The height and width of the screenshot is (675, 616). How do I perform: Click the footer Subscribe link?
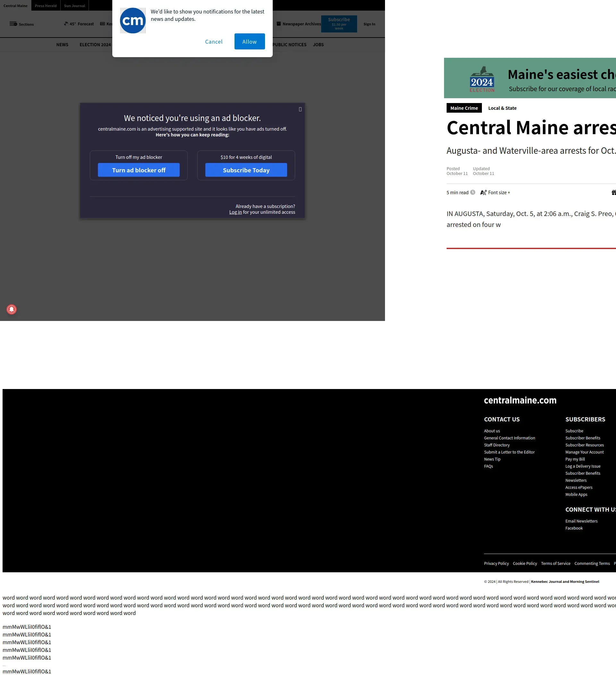tap(574, 431)
